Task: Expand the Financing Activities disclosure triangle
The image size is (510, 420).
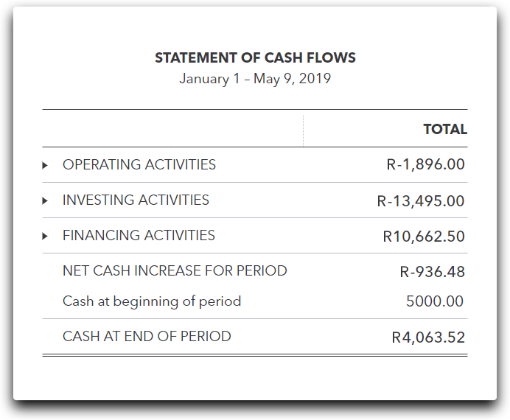Action: [45, 236]
